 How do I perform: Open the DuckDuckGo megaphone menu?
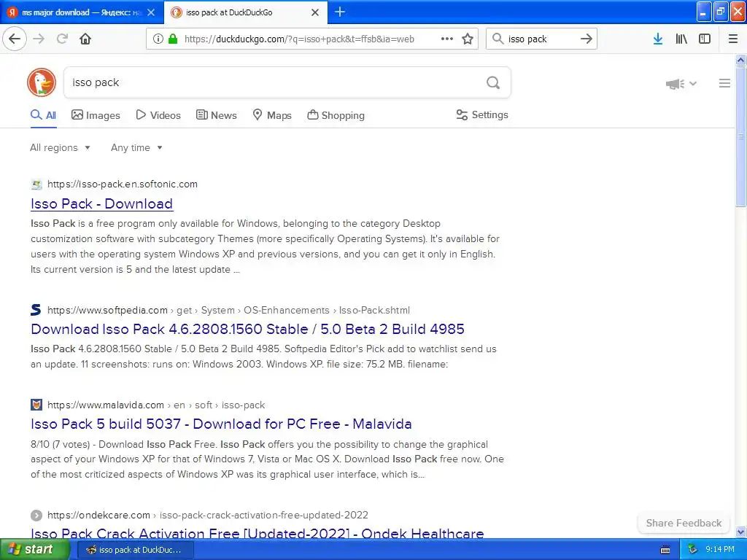[681, 84]
